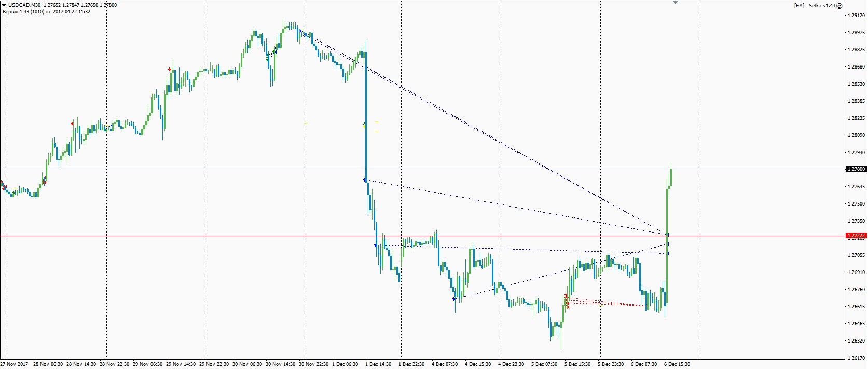Click the 1.28235 price axis label
Viewport: 868px width, 369px height.
coord(856,118)
